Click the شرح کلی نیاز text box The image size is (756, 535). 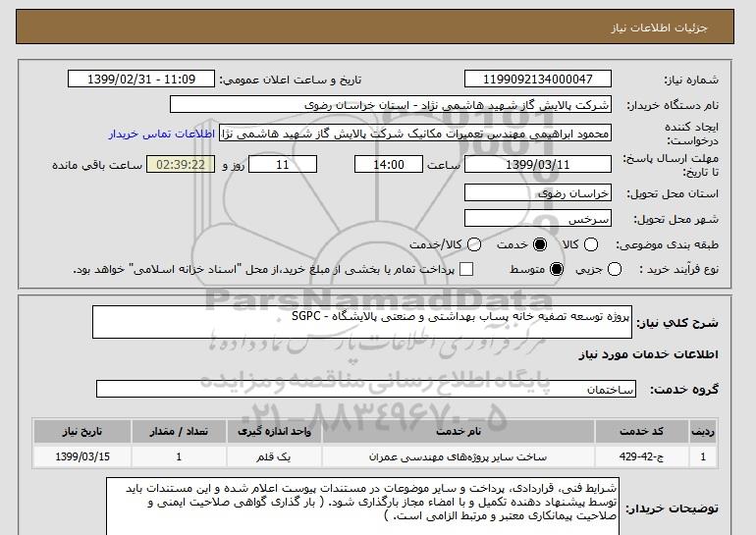(362, 322)
